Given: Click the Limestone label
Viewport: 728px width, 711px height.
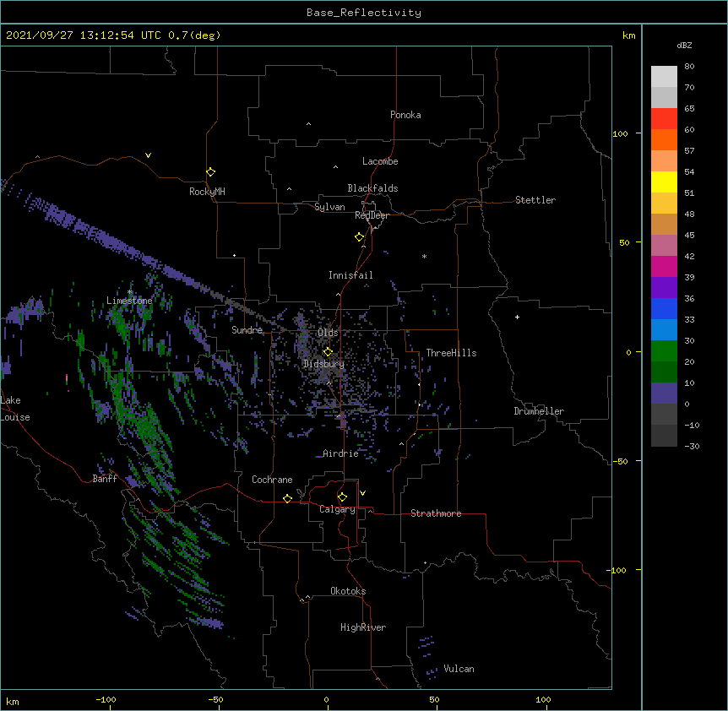Looking at the screenshot, I should coord(129,301).
